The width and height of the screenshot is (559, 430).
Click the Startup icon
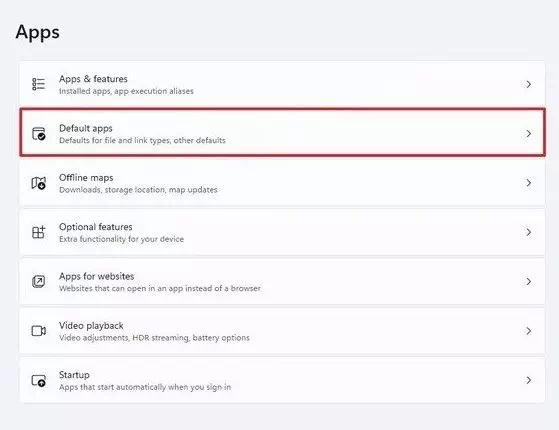coord(39,380)
